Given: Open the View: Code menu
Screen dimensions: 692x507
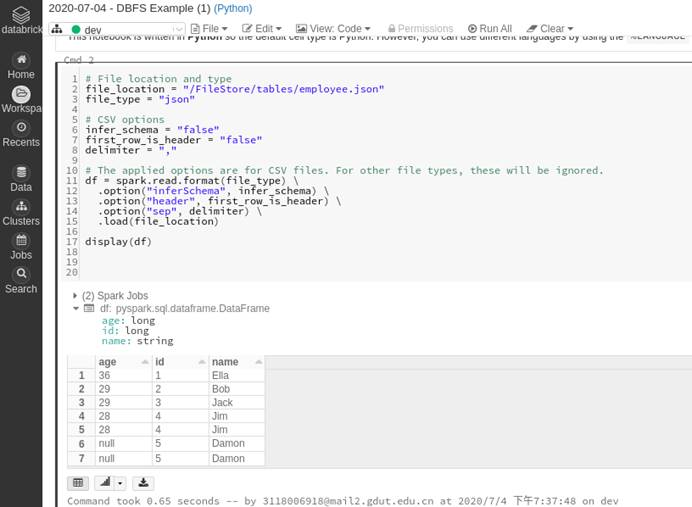Looking at the screenshot, I should 333,29.
